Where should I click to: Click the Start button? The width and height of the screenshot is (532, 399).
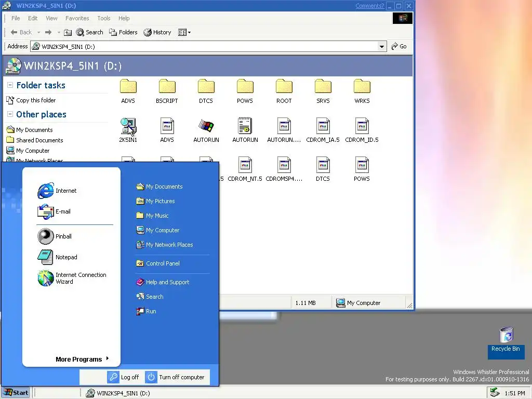click(x=16, y=393)
